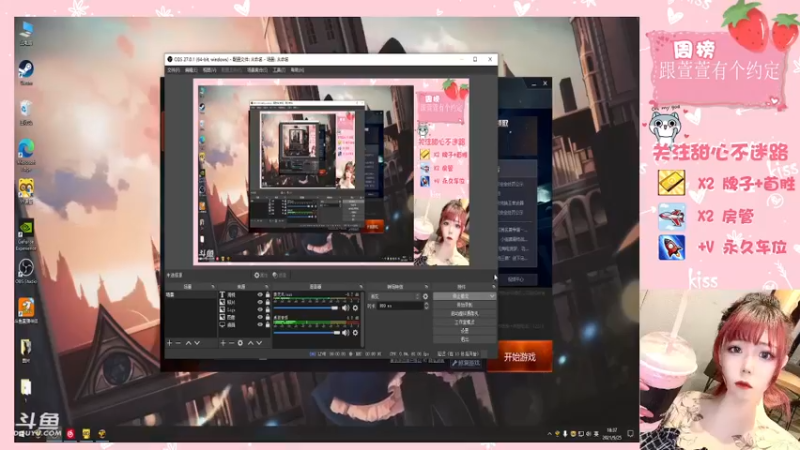Click the 开始录制 Start Recording button
This screenshot has height=450, width=800.
click(x=464, y=305)
